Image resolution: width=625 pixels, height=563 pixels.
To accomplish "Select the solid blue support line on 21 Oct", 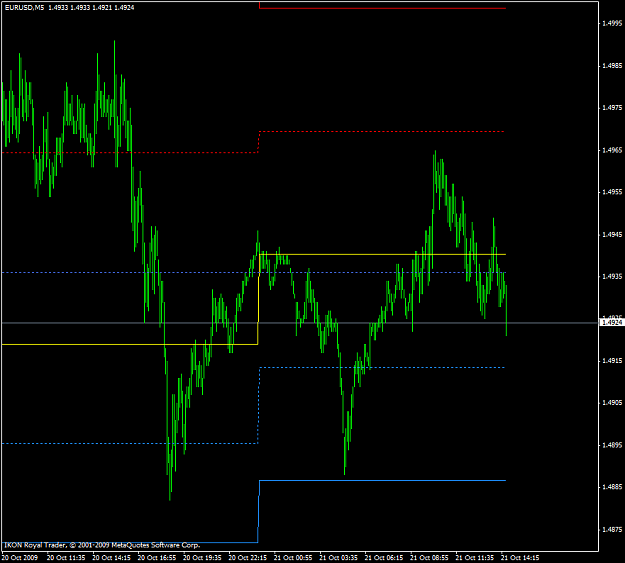I will (383, 480).
